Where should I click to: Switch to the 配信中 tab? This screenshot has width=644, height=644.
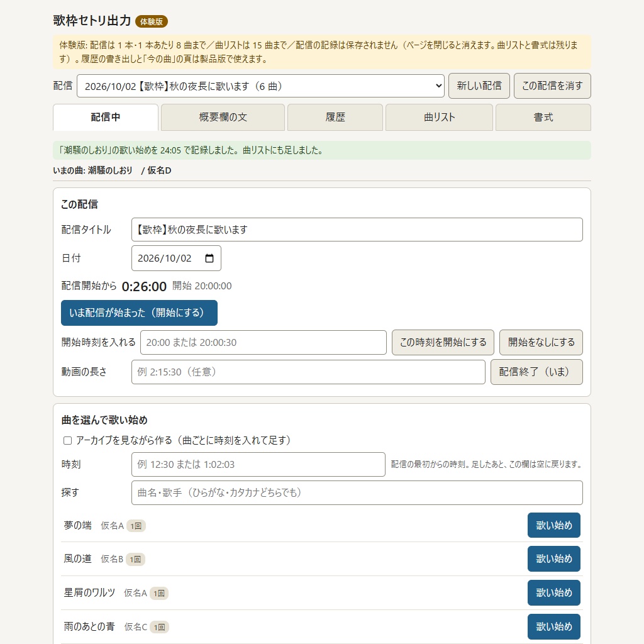point(106,118)
